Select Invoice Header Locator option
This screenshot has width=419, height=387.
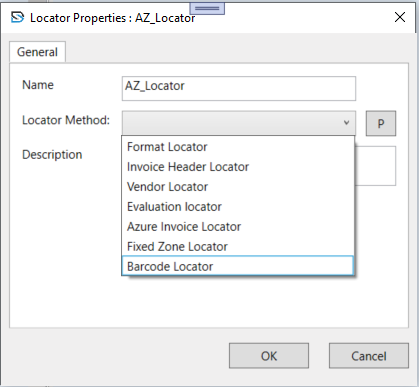click(238, 167)
